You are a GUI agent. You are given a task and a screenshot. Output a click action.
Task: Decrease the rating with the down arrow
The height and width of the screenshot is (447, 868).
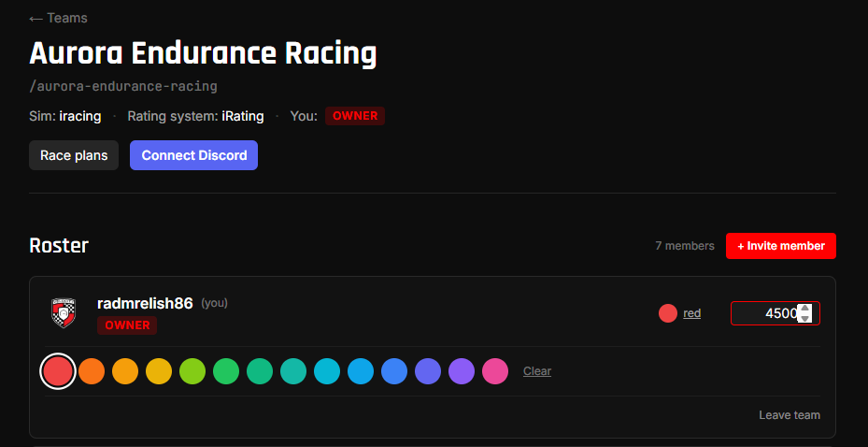[804, 319]
